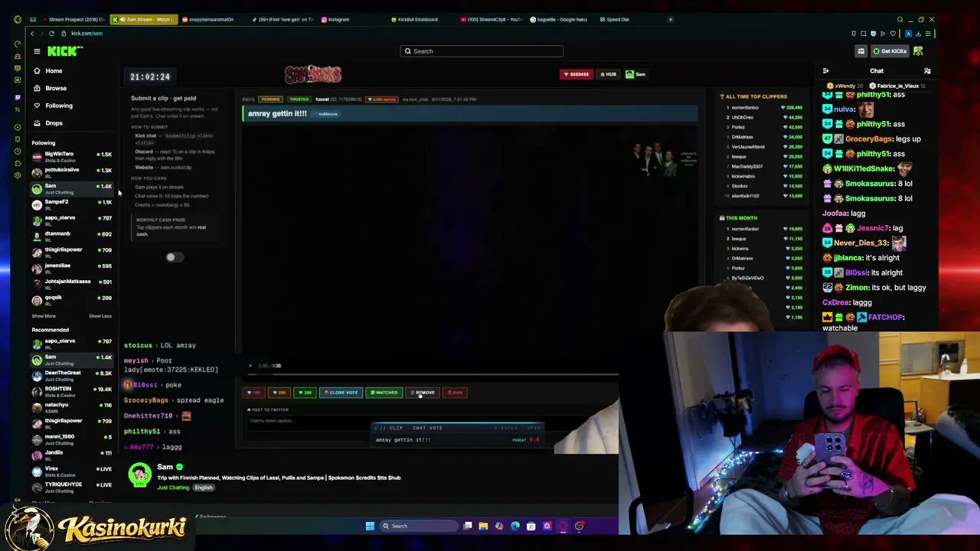Viewport: 980px width, 551px height.
Task: Open ROSHTEIN in Recommended list
Action: pos(72,390)
